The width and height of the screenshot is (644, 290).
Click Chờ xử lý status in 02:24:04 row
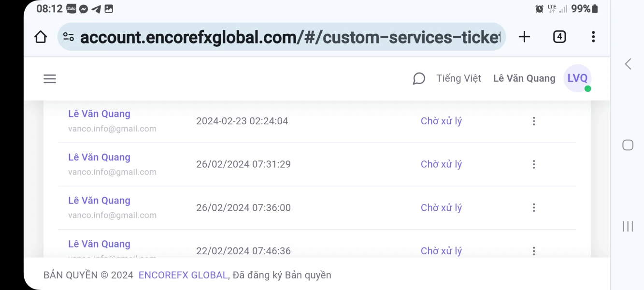coord(441,121)
